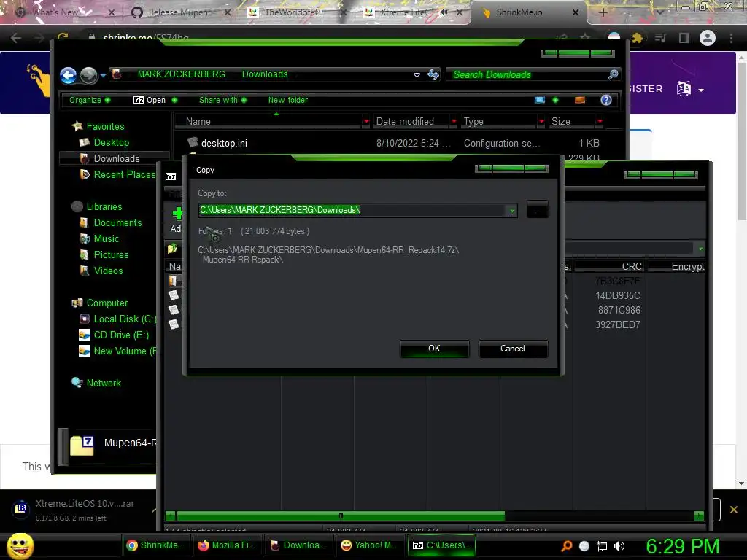Image resolution: width=747 pixels, height=560 pixels.
Task: Open Documents library
Action: [x=117, y=223]
